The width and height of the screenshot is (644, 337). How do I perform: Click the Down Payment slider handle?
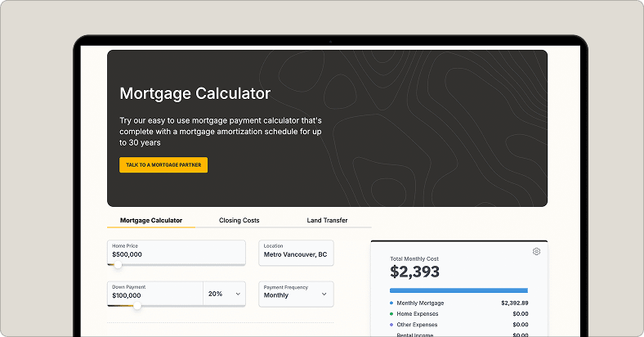click(x=137, y=305)
